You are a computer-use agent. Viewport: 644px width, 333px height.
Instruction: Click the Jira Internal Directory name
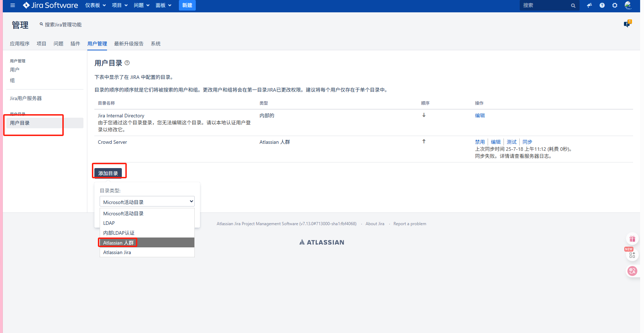pos(121,116)
